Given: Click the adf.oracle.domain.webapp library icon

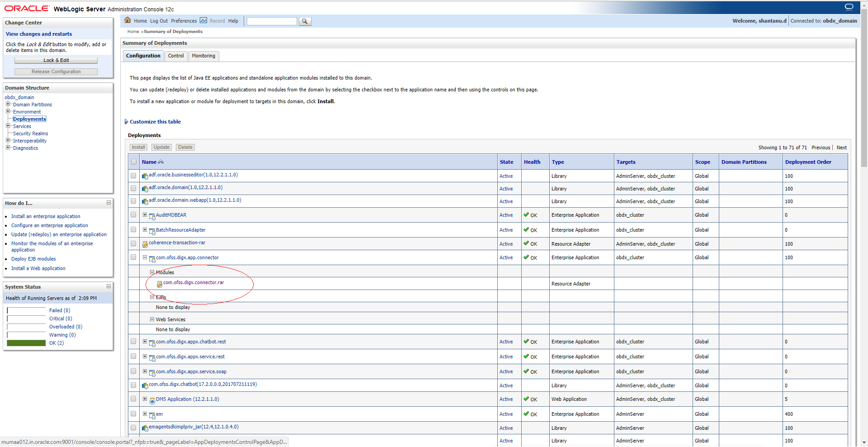Looking at the screenshot, I should click(x=145, y=201).
